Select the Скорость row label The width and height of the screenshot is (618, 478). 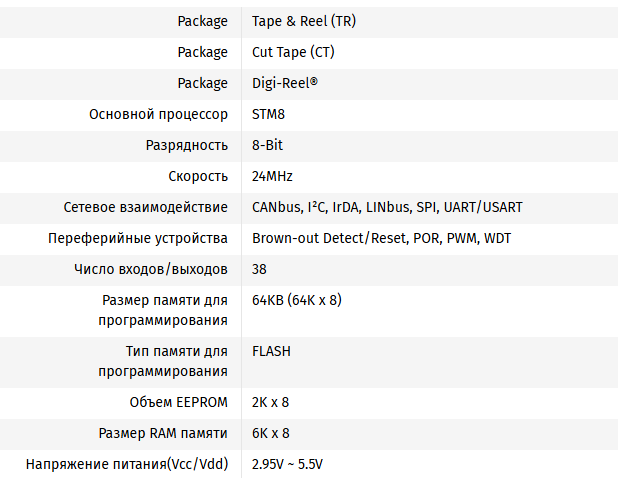coord(198,176)
